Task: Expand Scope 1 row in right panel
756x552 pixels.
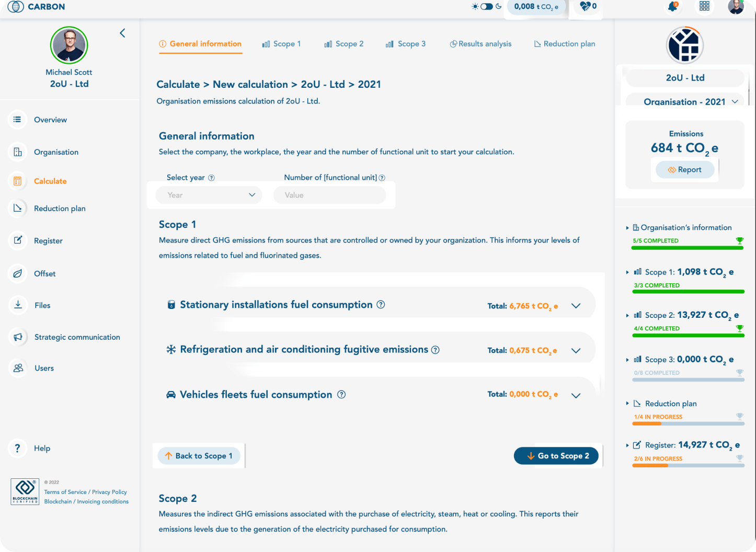Action: [627, 272]
